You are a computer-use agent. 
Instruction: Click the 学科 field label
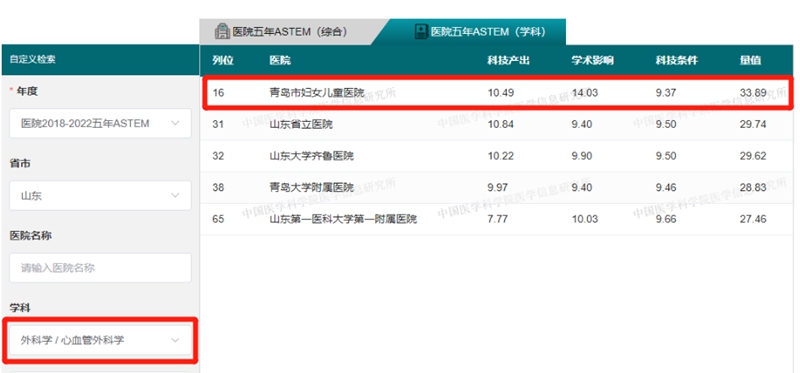pos(20,308)
